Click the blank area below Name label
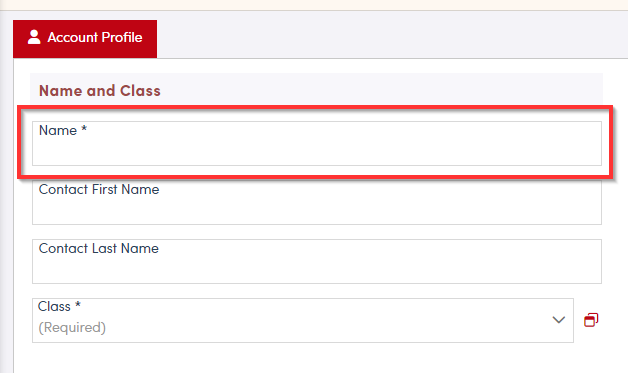The height and width of the screenshot is (373, 628). coord(317,152)
